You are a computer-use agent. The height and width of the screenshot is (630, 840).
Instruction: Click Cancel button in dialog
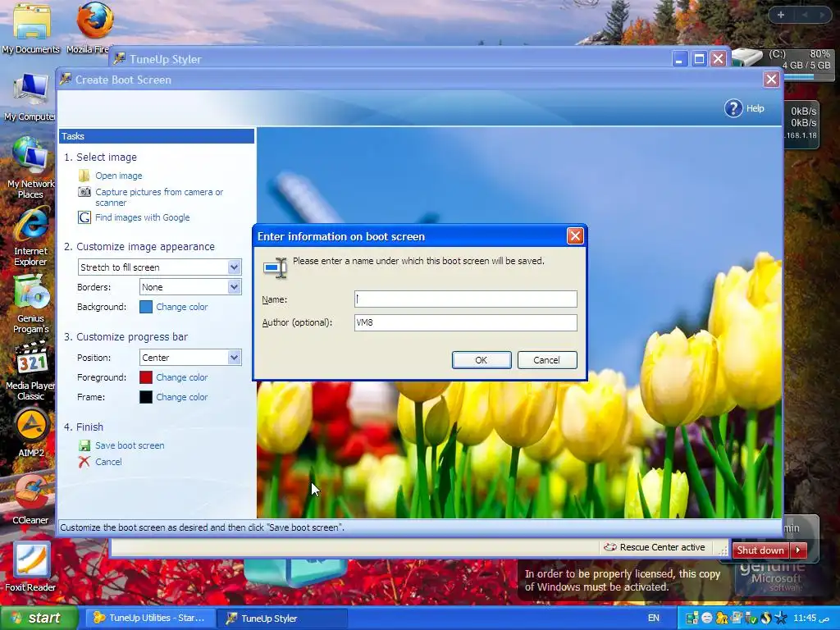click(x=547, y=360)
